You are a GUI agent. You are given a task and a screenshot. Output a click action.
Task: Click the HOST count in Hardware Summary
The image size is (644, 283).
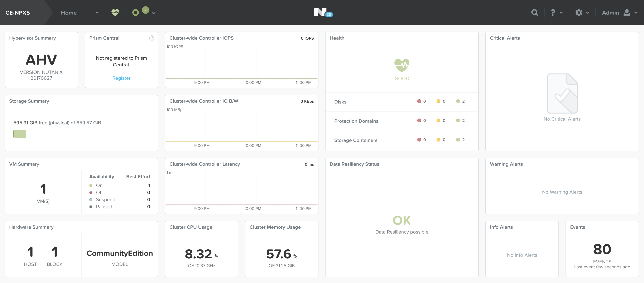[x=30, y=252]
